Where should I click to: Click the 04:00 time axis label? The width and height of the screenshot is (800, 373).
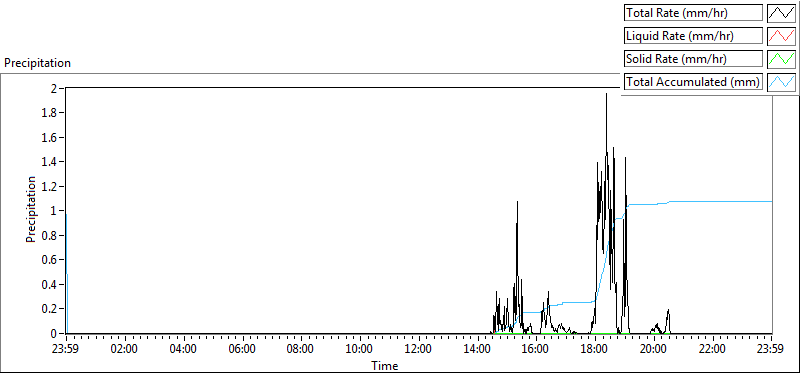point(184,350)
